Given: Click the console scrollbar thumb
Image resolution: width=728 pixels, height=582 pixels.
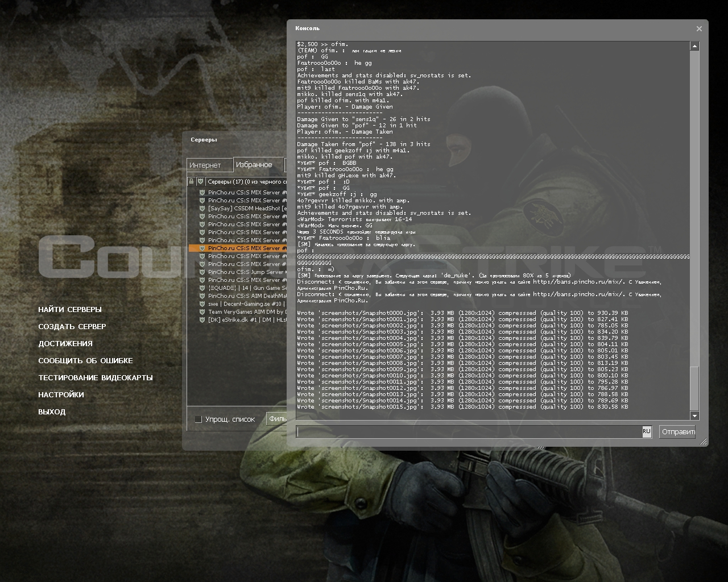Looking at the screenshot, I should tap(694, 389).
